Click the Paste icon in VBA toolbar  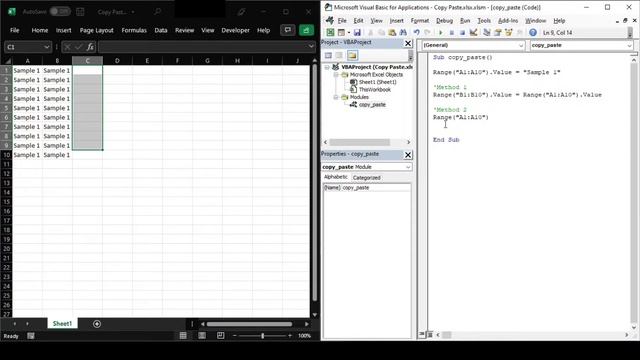(x=392, y=32)
